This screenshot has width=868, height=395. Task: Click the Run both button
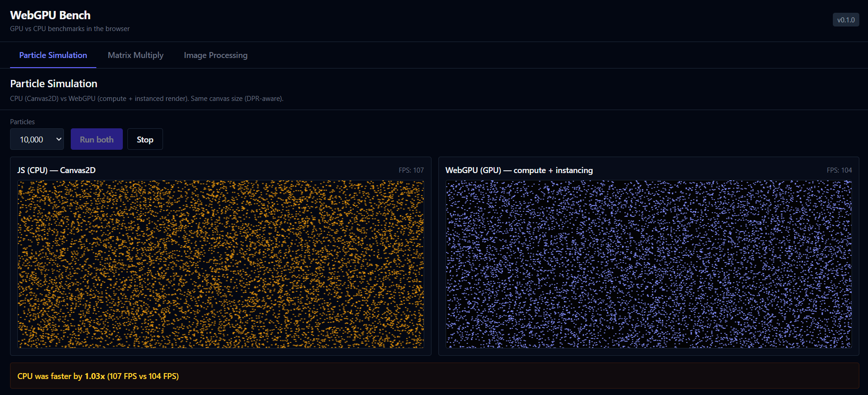click(x=97, y=139)
